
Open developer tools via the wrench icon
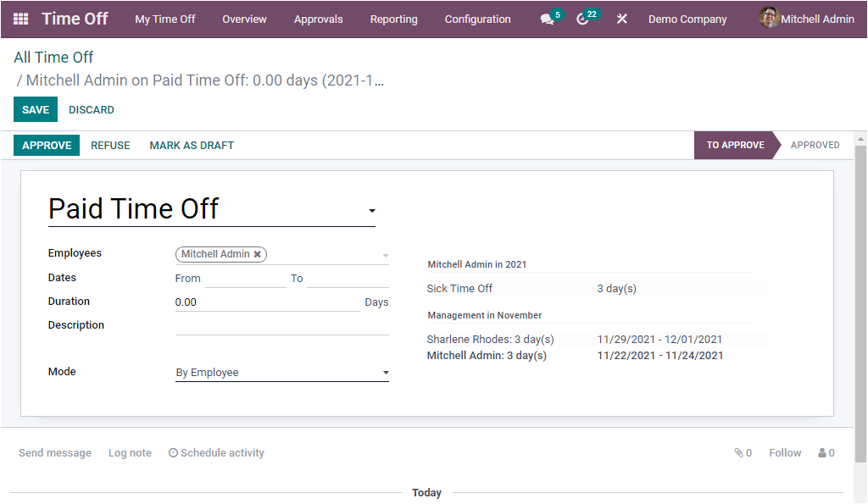(x=621, y=18)
